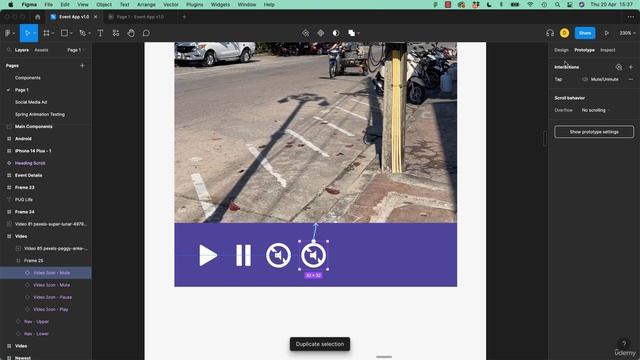Open the Resources tool

click(116, 33)
